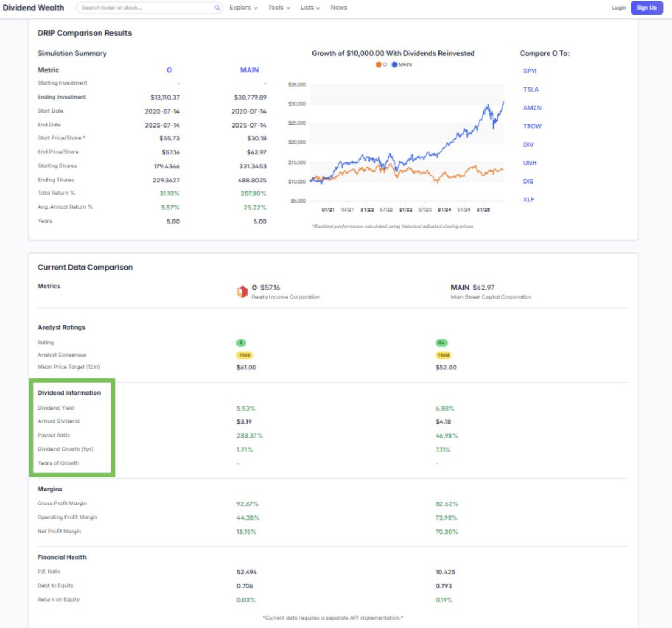Open the Tools dropdown menu
The image size is (672, 628).
(279, 8)
